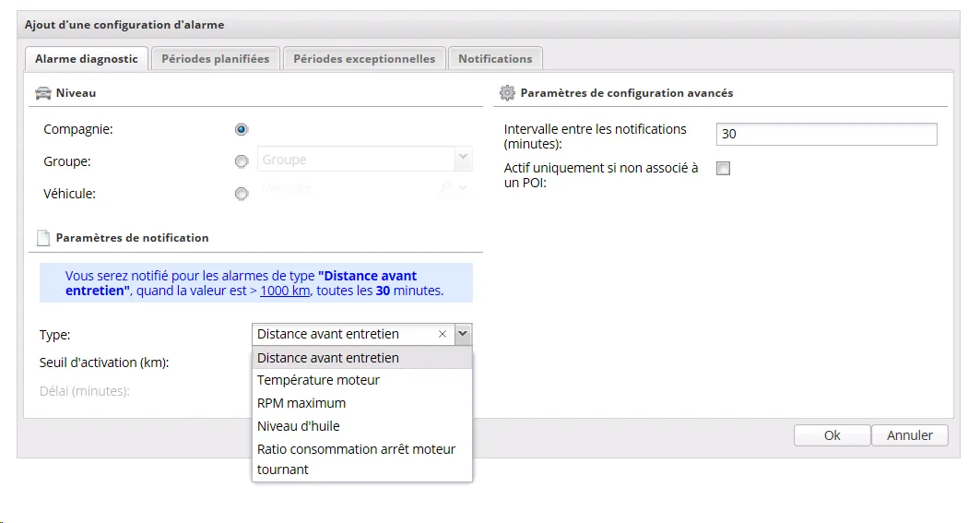Switch to Alarme diagnostic tab

click(87, 59)
